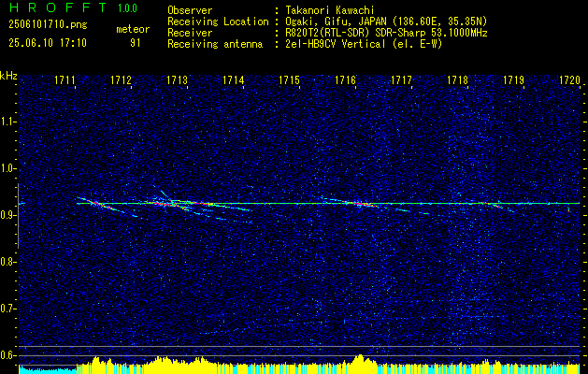Click the 1714 time marker
The width and height of the screenshot is (588, 374).
(233, 80)
